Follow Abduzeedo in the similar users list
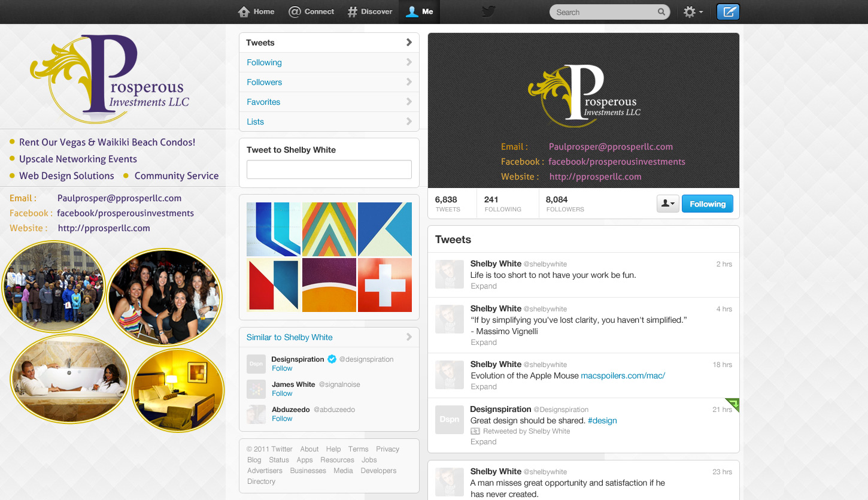Screen dimensions: 868x500 coord(282,419)
